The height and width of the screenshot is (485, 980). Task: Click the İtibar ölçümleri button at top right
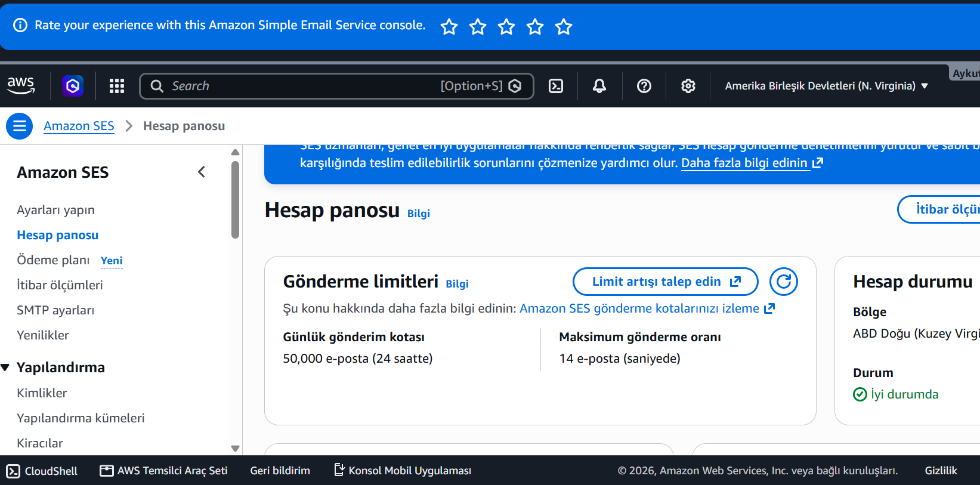(939, 209)
